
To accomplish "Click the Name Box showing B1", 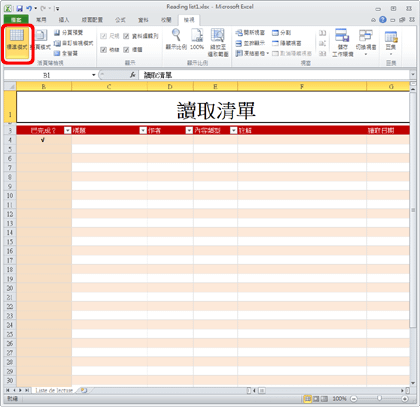I will click(47, 75).
